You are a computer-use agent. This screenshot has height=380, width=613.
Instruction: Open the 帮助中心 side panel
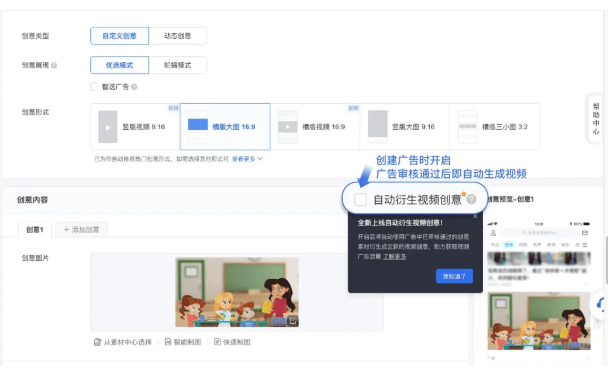click(x=596, y=119)
